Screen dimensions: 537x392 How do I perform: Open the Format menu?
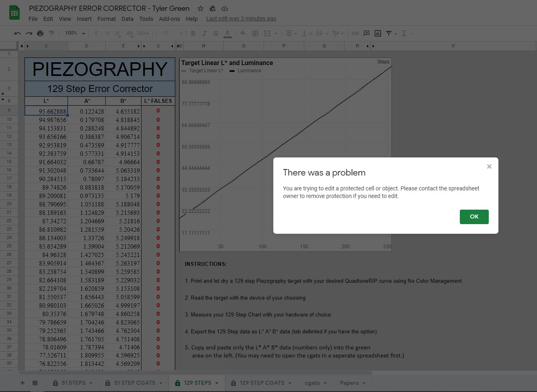[106, 19]
